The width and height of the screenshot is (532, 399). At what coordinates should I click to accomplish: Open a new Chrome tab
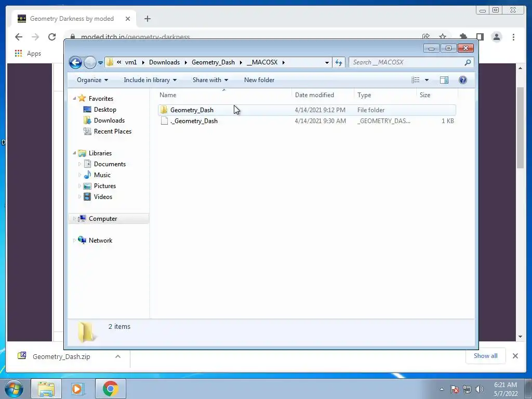(147, 19)
